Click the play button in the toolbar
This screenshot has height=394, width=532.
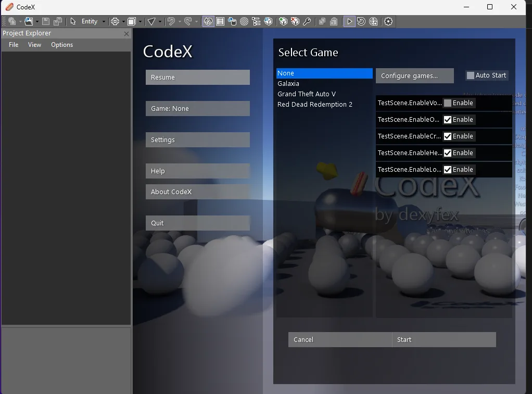coord(349,21)
